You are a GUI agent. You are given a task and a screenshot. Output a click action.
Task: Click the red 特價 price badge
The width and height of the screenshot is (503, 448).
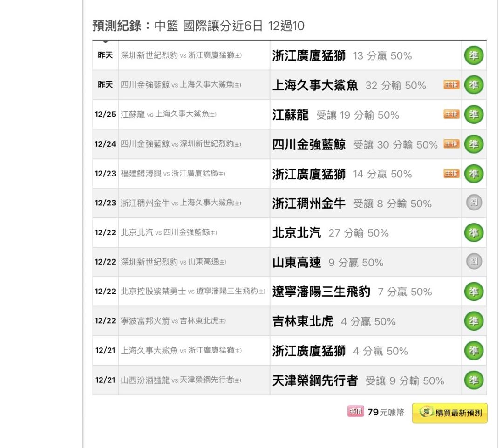point(355,412)
